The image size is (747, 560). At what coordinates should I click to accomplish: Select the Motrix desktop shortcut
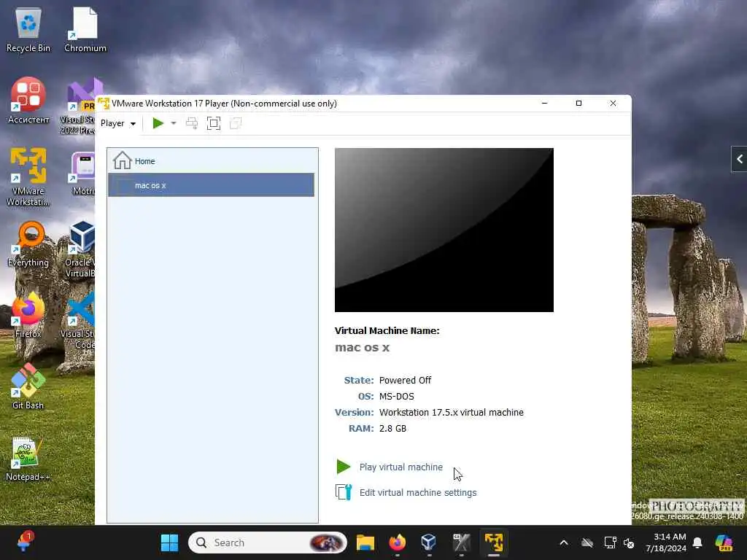point(83,174)
